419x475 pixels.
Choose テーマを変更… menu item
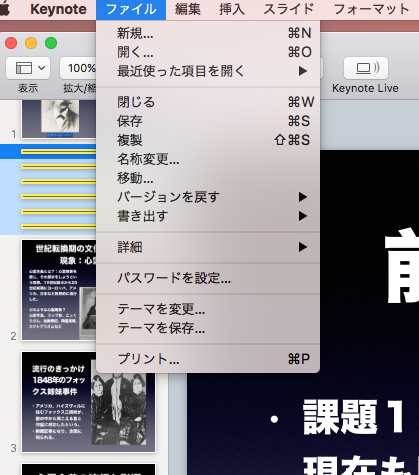tap(208, 309)
